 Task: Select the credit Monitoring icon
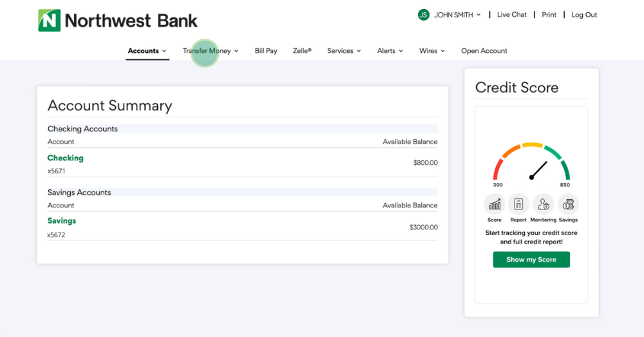pos(543,205)
